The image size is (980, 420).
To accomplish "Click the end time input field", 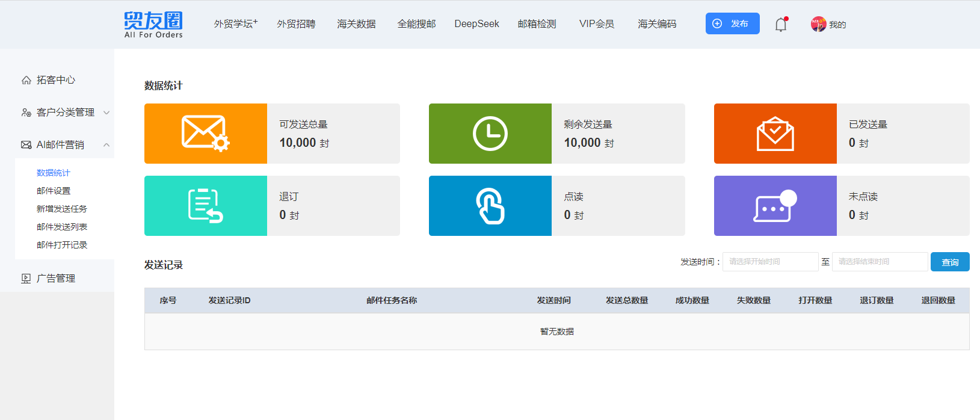I will (879, 262).
